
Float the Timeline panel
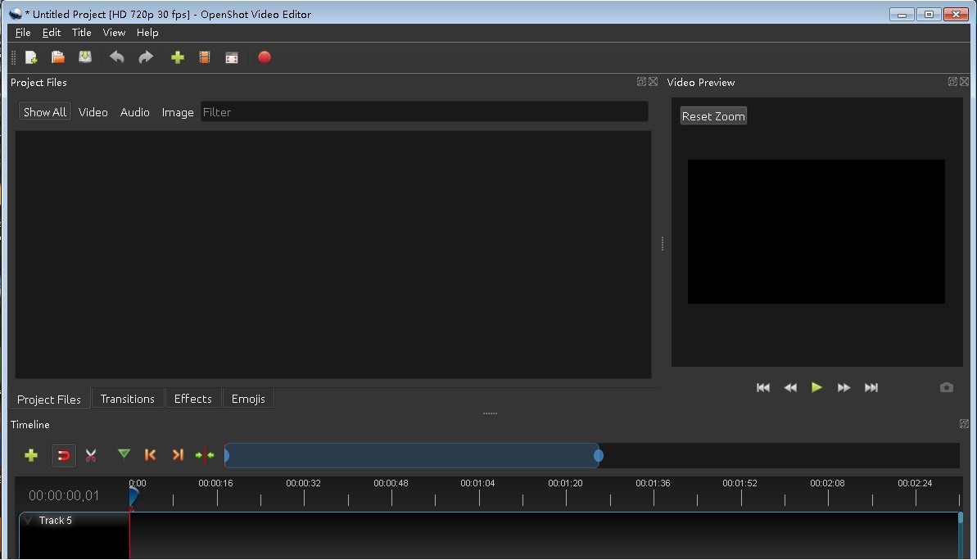(x=964, y=423)
